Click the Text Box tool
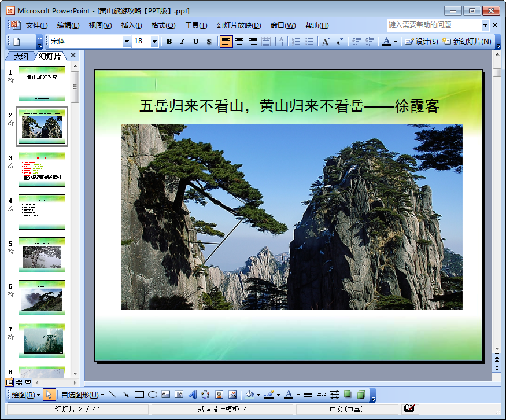Viewport: 506px width, 420px height. 165,395
